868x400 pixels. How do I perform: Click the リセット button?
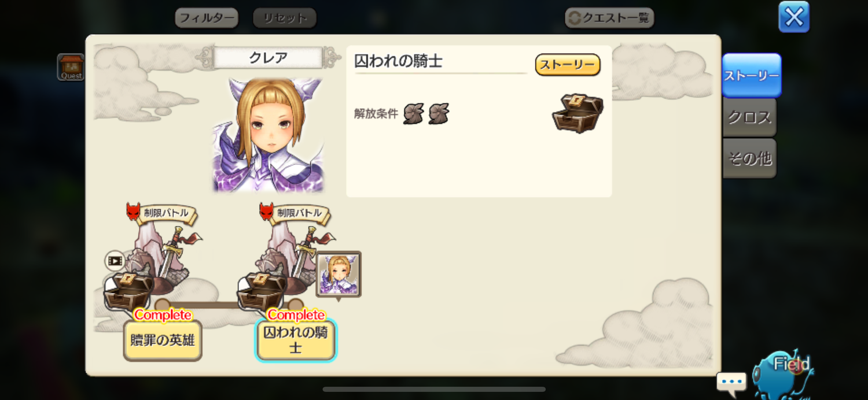coord(285,18)
